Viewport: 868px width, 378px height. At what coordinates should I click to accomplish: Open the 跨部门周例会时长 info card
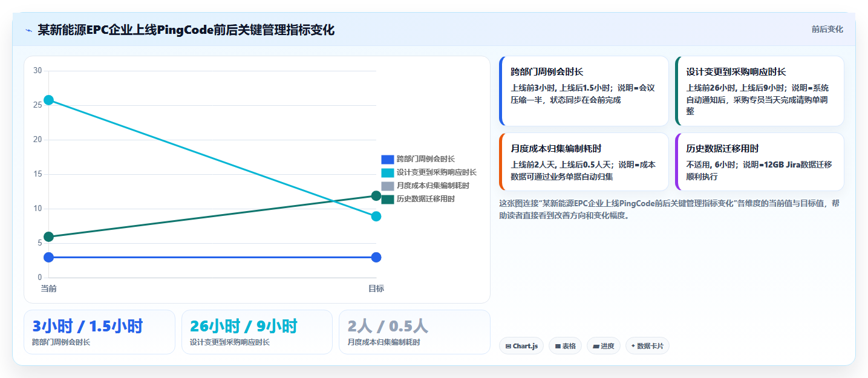click(x=584, y=91)
